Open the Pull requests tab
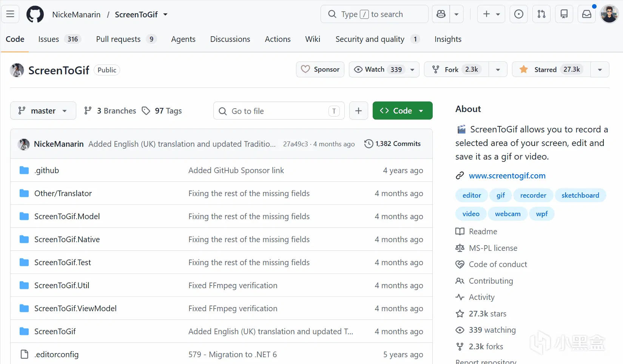The image size is (623, 364). (126, 39)
